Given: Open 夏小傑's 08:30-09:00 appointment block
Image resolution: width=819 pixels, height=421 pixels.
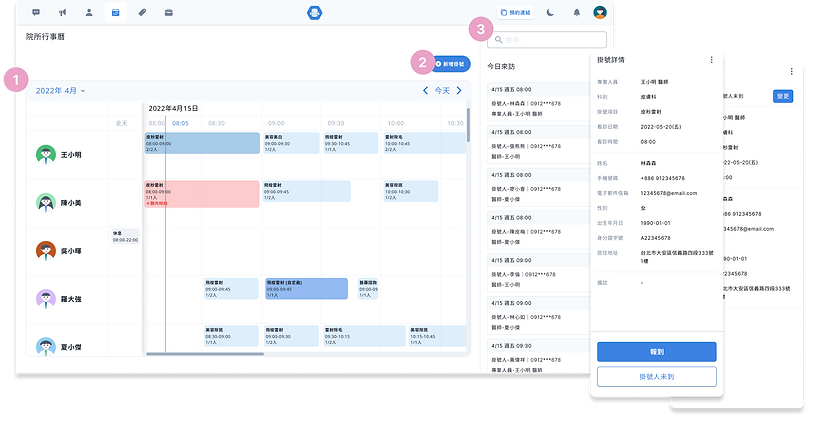Looking at the screenshot, I should click(x=231, y=336).
